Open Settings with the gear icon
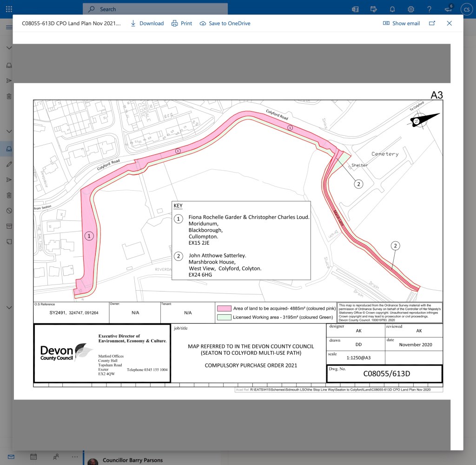Image resolution: width=476 pixels, height=465 pixels. coord(411,9)
